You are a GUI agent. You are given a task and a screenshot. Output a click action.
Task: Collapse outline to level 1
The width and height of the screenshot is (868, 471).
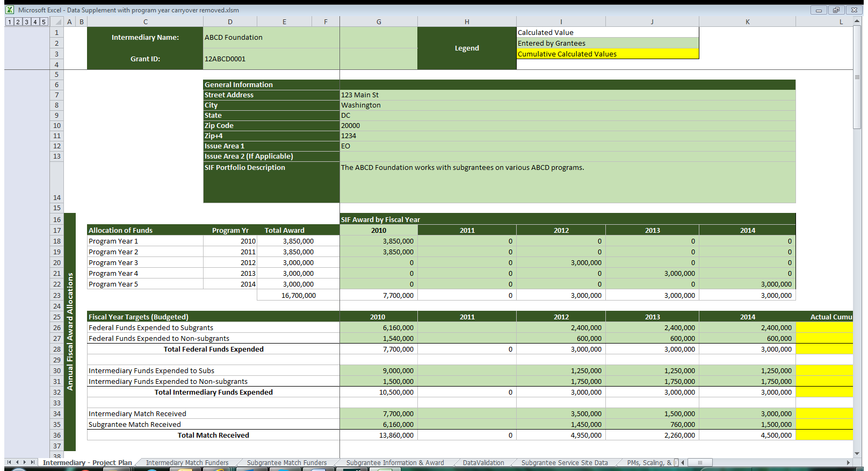point(9,22)
